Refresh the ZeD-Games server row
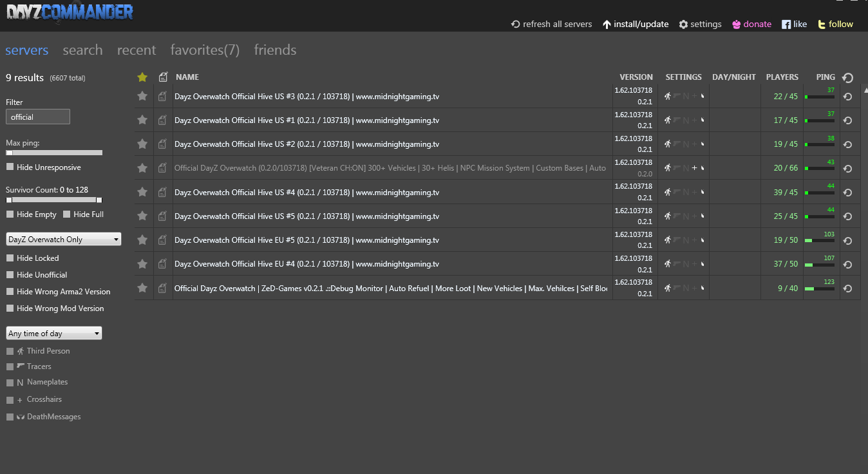 click(x=848, y=289)
